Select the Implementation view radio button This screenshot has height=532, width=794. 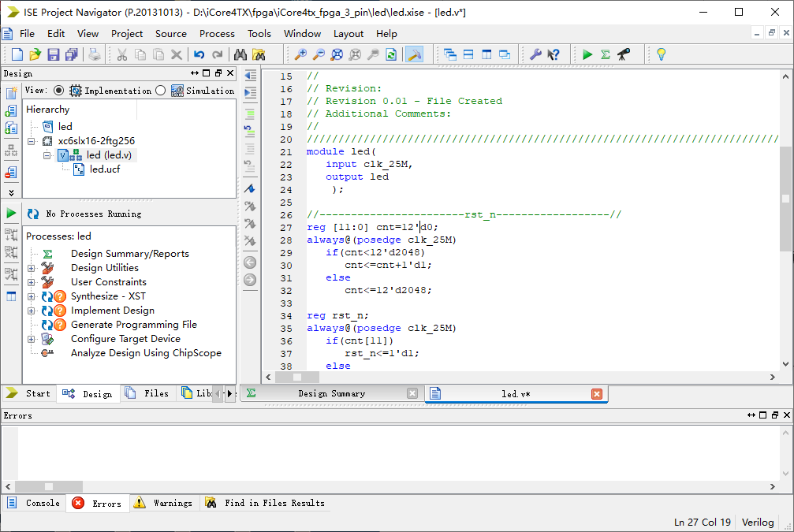(x=59, y=91)
